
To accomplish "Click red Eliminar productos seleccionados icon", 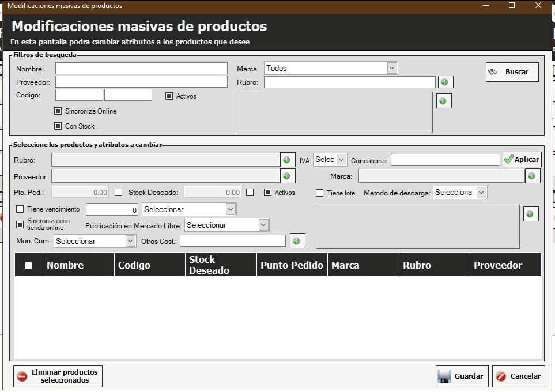I will click(22, 376).
